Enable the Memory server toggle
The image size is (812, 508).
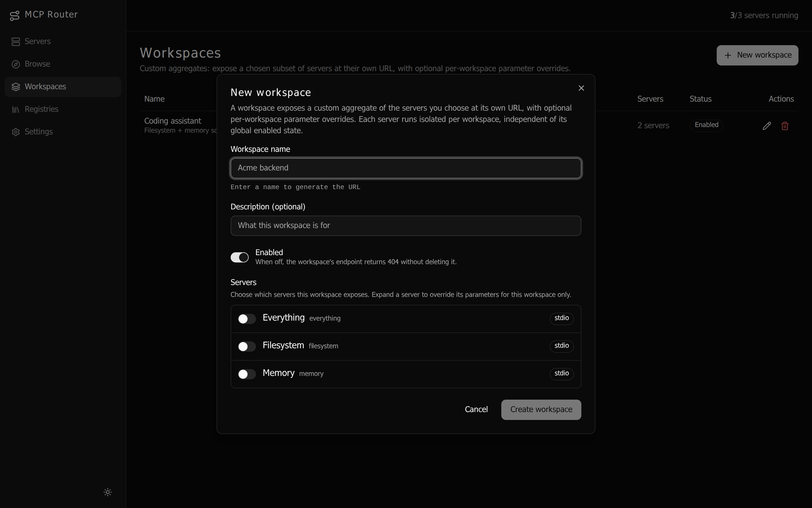[x=247, y=374]
